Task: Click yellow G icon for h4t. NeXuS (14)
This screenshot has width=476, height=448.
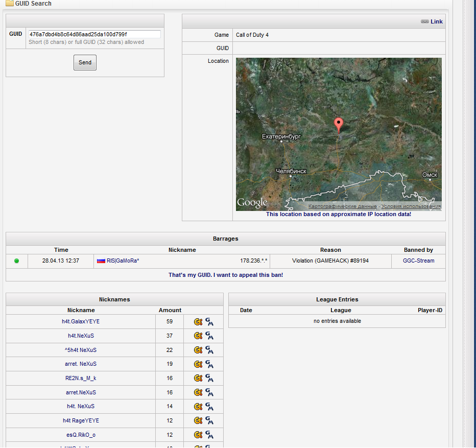Action: pyautogui.click(x=198, y=407)
